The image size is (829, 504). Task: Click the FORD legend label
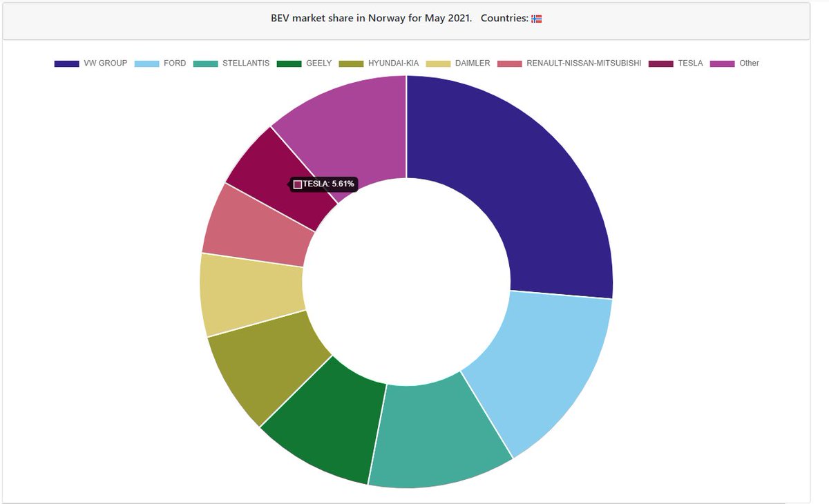point(175,64)
